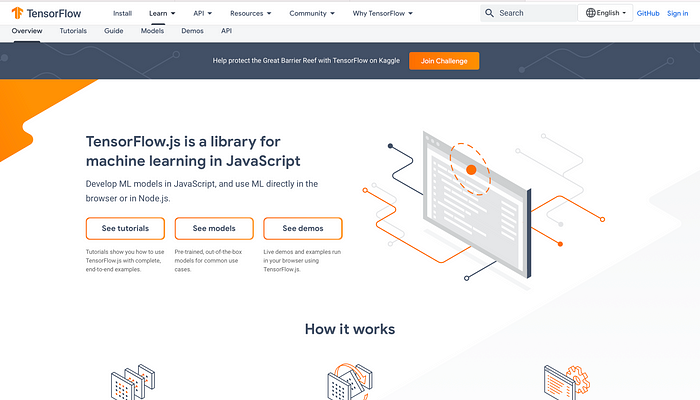Select the Overview tab
The height and width of the screenshot is (400, 700).
tap(27, 31)
